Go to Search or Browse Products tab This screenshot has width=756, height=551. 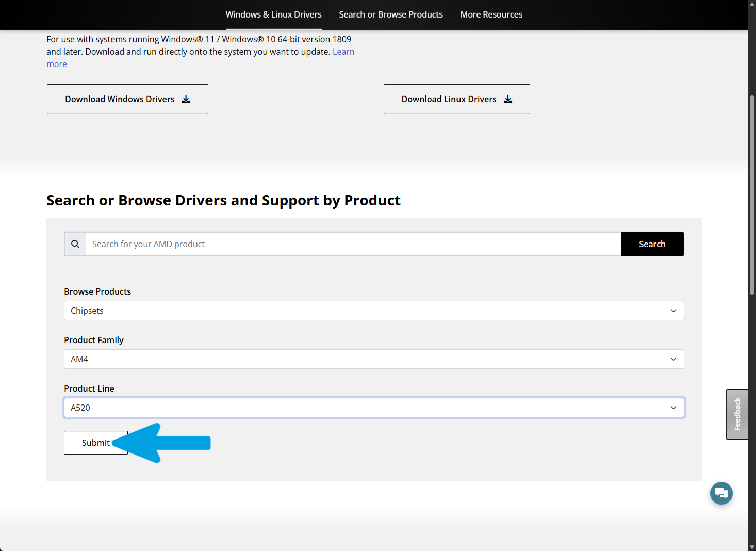pos(391,14)
